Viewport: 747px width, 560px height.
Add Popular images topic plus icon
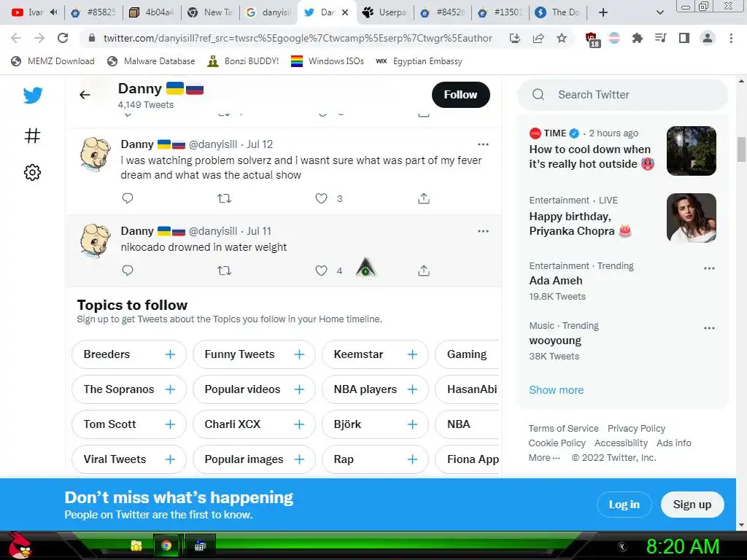click(x=299, y=459)
